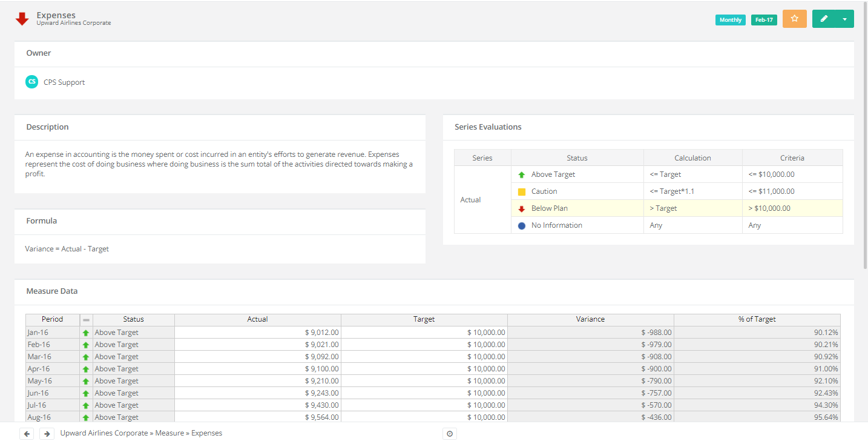Open Upward Airlines Corporate from the breadcrumb
The width and height of the screenshot is (868, 444).
click(x=104, y=433)
